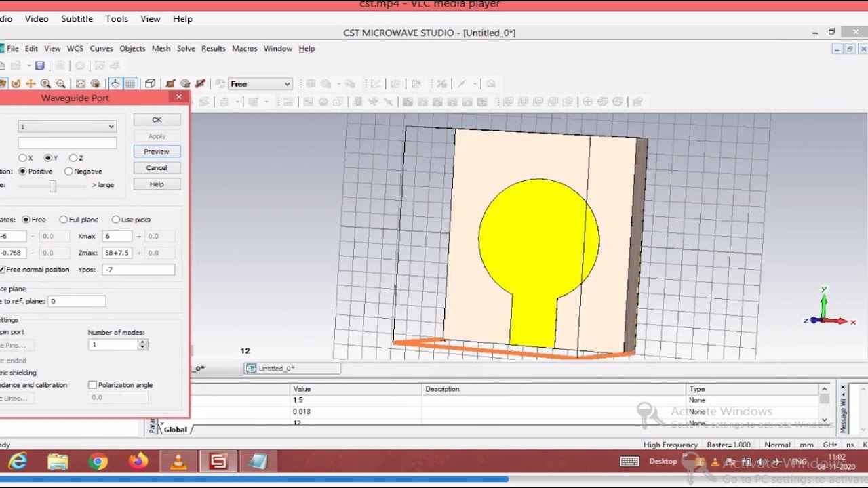Screen dimensions: 868x488
Task: Open Firefox from the taskbar
Action: 138,462
